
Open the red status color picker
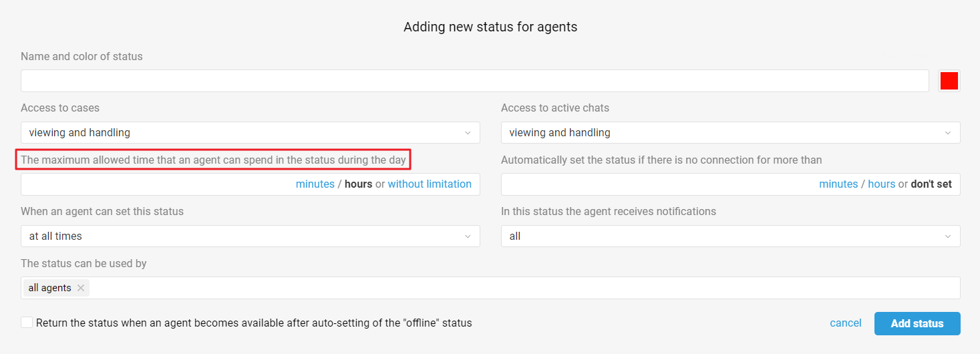(x=949, y=81)
